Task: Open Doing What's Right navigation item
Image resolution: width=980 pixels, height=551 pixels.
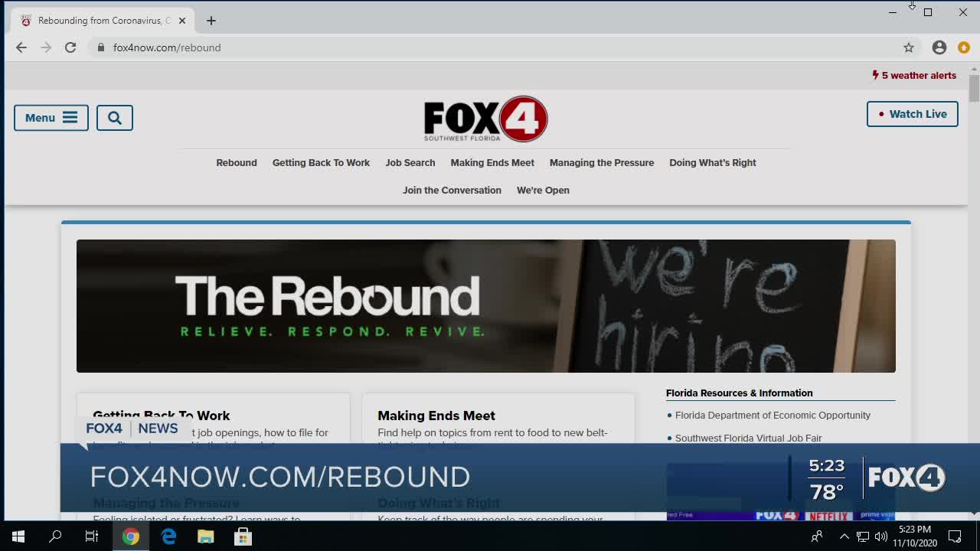Action: click(x=713, y=162)
